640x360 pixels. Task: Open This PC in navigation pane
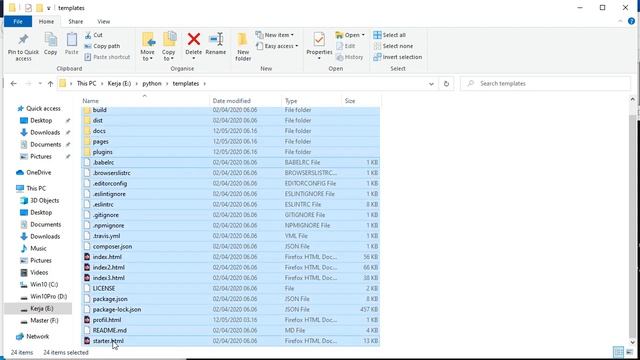pos(32,189)
